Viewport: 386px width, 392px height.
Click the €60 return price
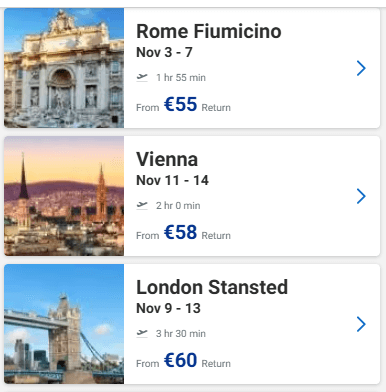coord(180,360)
